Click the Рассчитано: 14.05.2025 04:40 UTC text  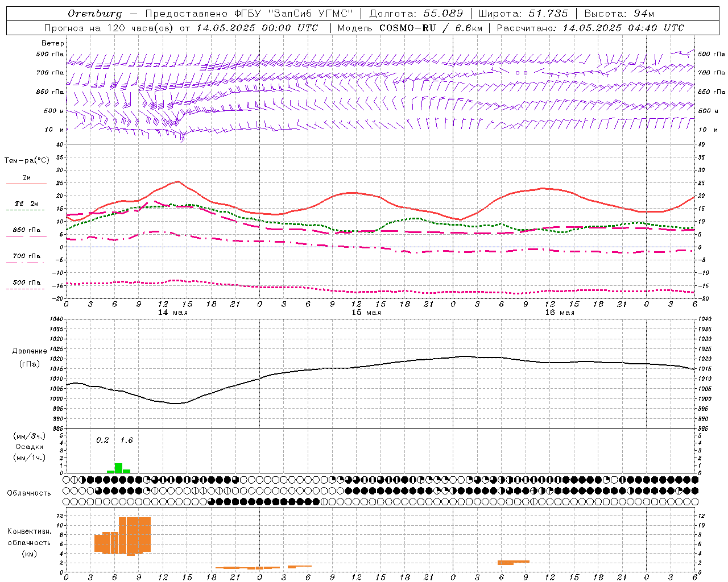[x=590, y=28]
